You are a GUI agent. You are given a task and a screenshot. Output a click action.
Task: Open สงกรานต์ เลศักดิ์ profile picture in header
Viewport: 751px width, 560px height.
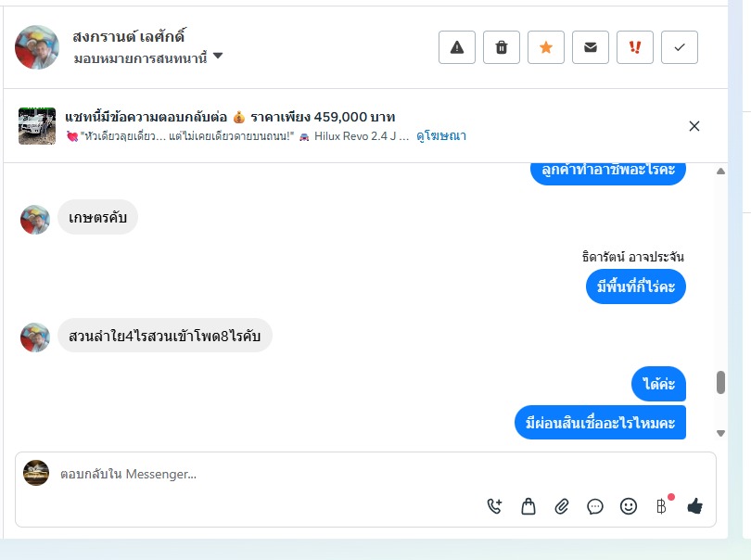(37, 47)
